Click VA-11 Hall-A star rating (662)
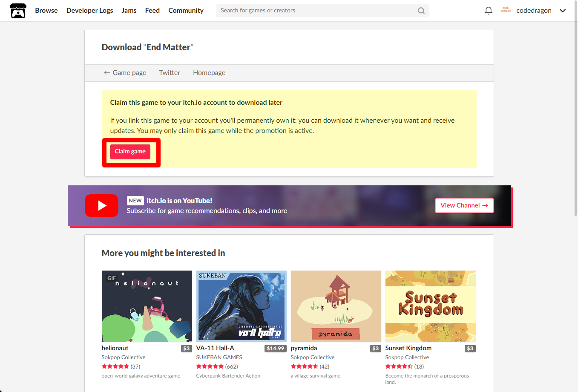This screenshot has width=578, height=392. click(x=217, y=366)
